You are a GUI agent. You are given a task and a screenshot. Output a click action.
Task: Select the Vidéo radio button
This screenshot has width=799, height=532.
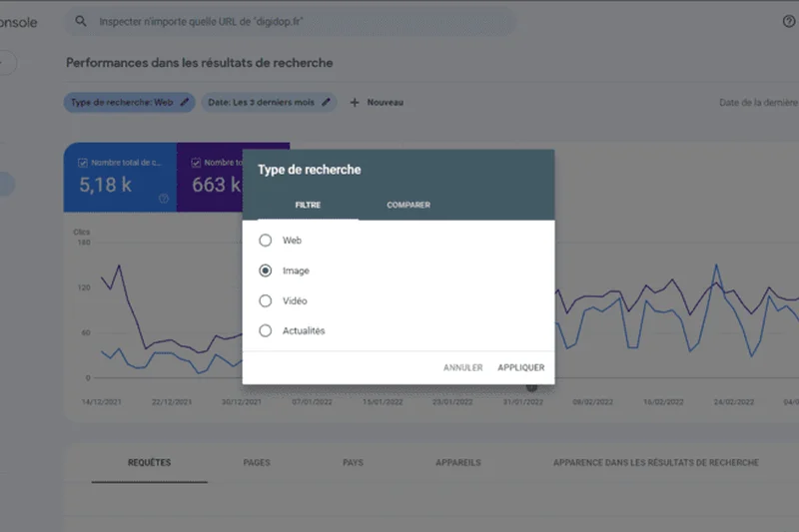click(265, 300)
